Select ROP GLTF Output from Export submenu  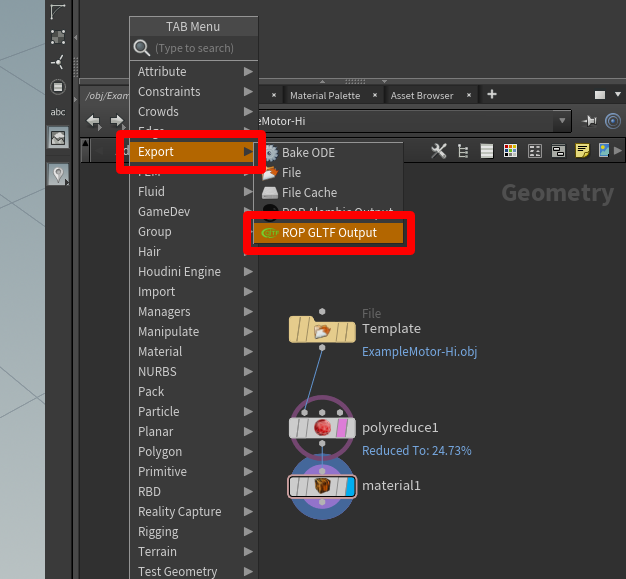(x=328, y=233)
